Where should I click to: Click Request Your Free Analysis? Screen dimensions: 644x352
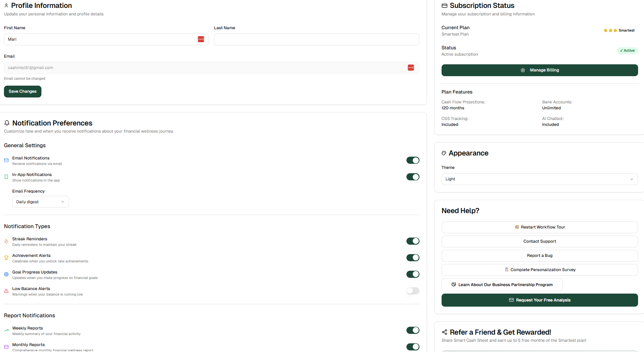[539, 300]
